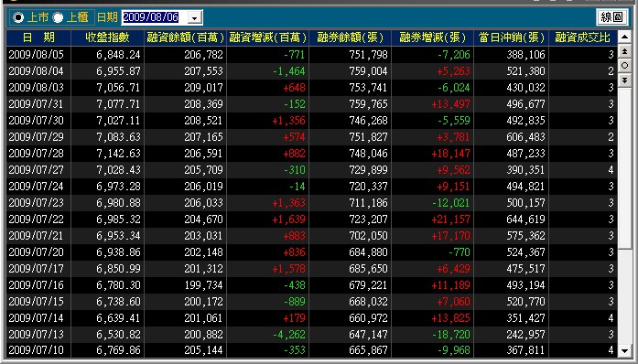This screenshot has height=364, width=638.
Task: Click the 當日沖銷(張) column header
Action: 511,37
